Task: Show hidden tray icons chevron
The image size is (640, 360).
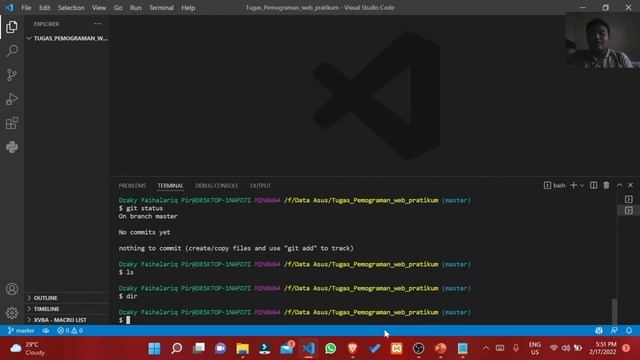Action: pos(486,348)
